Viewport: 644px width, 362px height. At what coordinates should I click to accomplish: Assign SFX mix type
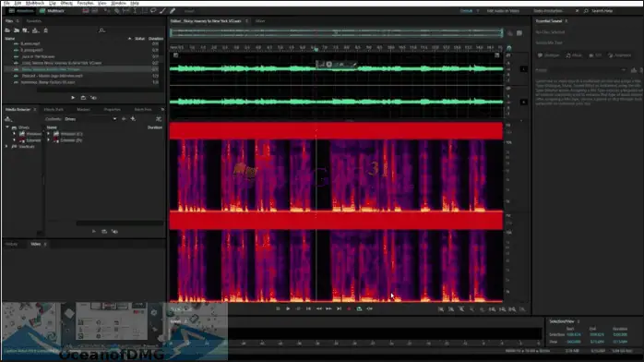coord(595,55)
